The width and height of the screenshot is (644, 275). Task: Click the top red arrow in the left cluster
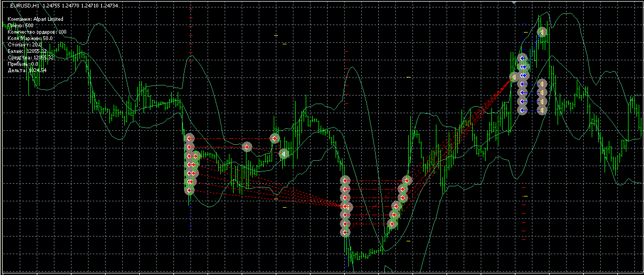(x=189, y=138)
